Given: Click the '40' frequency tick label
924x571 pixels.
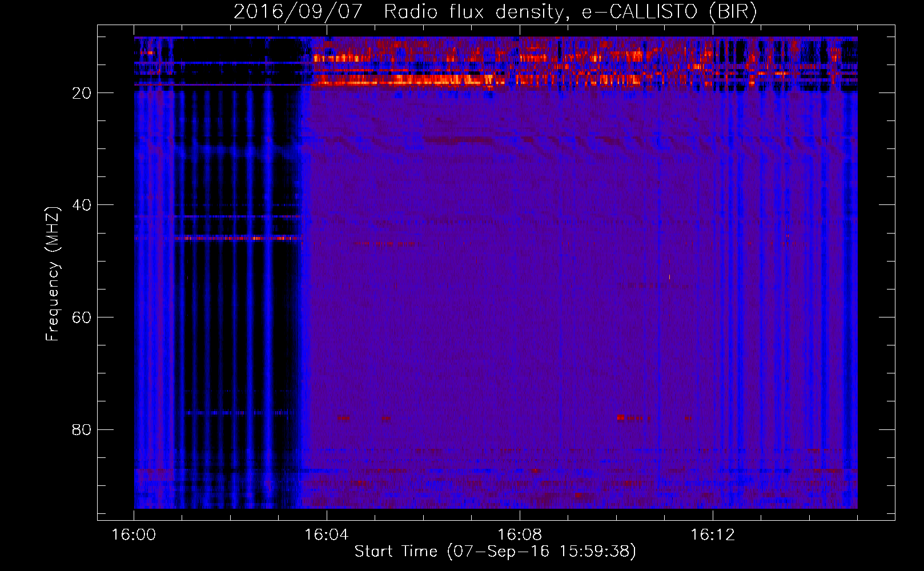Looking at the screenshot, I should (82, 205).
